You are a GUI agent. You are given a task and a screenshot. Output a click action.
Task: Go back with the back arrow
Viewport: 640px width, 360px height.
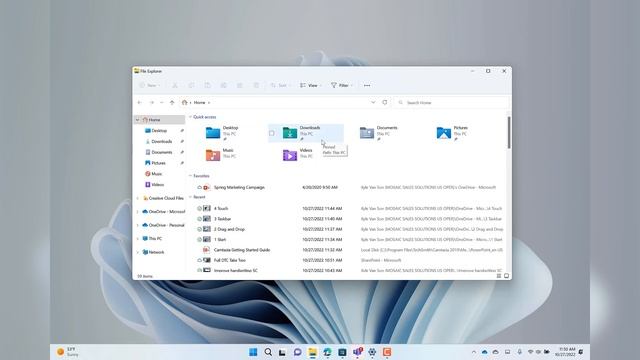pos(140,102)
